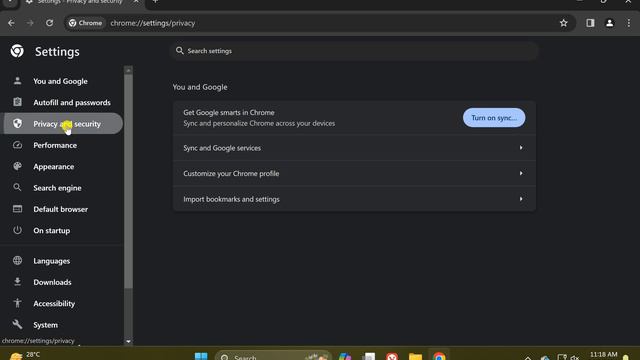Click the You and Google person icon
This screenshot has height=360, width=640.
(x=17, y=81)
